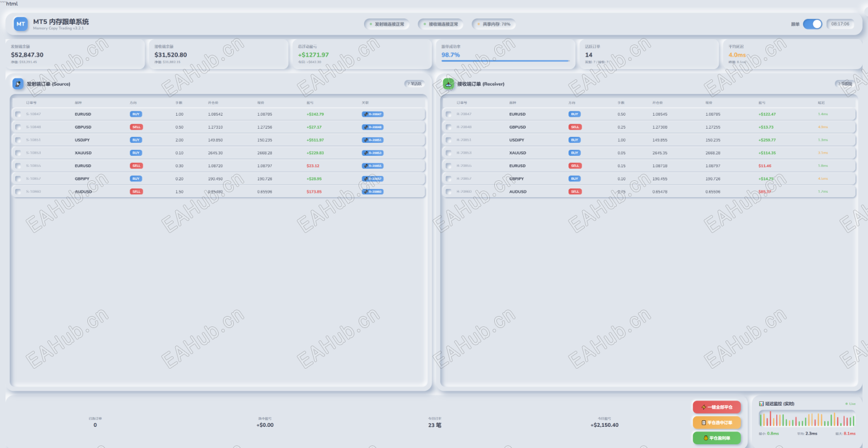The width and height of the screenshot is (868, 448).
Task: Click the red close-all-positions button
Action: 717,407
